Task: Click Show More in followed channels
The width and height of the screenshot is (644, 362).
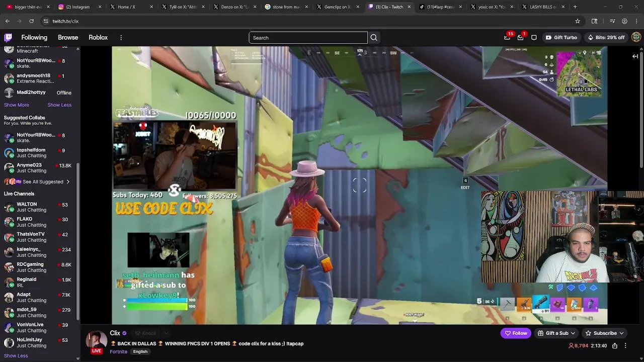Action: 17,105
